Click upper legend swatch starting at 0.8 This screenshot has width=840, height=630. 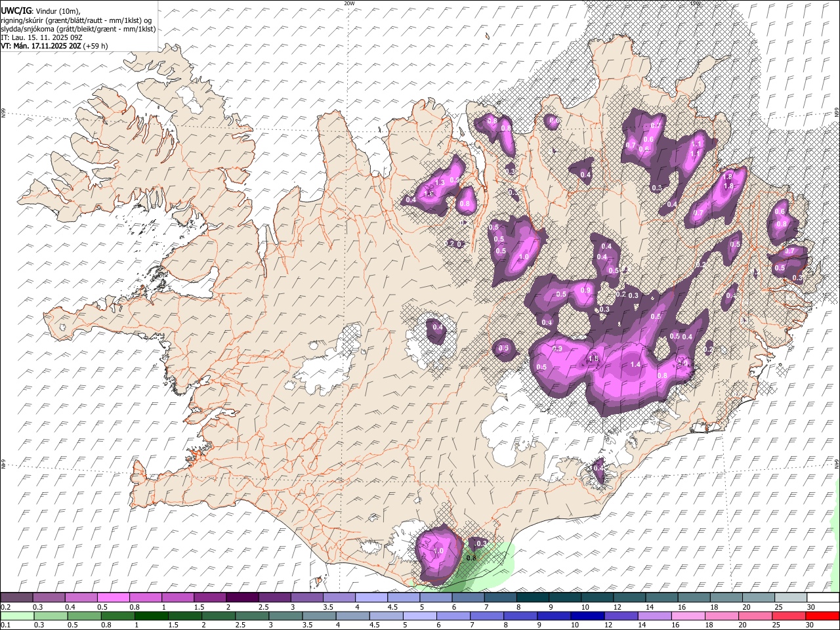point(145,597)
